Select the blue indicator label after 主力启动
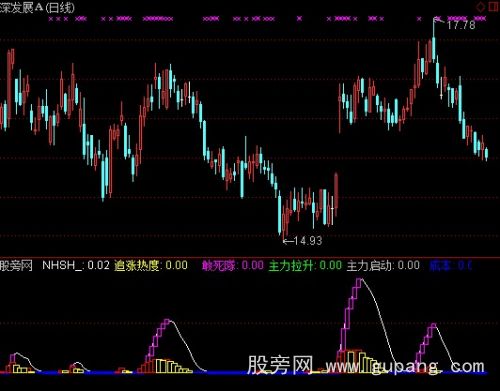500x391 pixels. (450, 266)
